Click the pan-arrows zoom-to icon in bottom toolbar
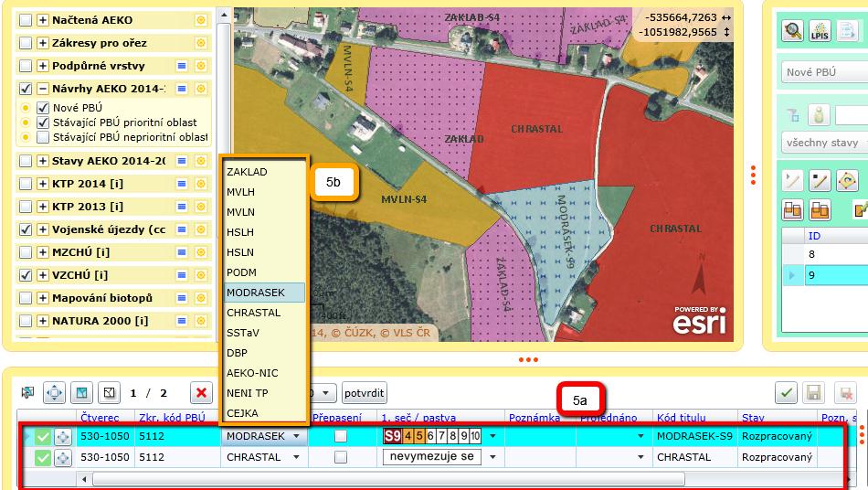This screenshot has width=868, height=490. (54, 392)
